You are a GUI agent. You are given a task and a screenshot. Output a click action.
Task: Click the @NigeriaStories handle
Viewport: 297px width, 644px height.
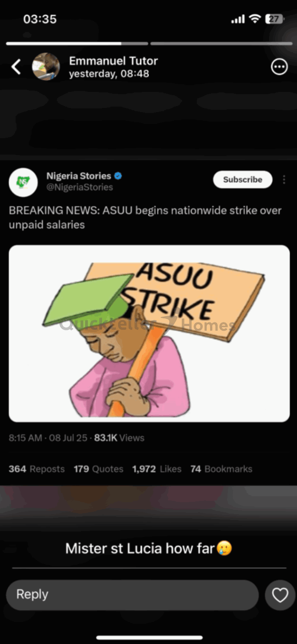[80, 187]
